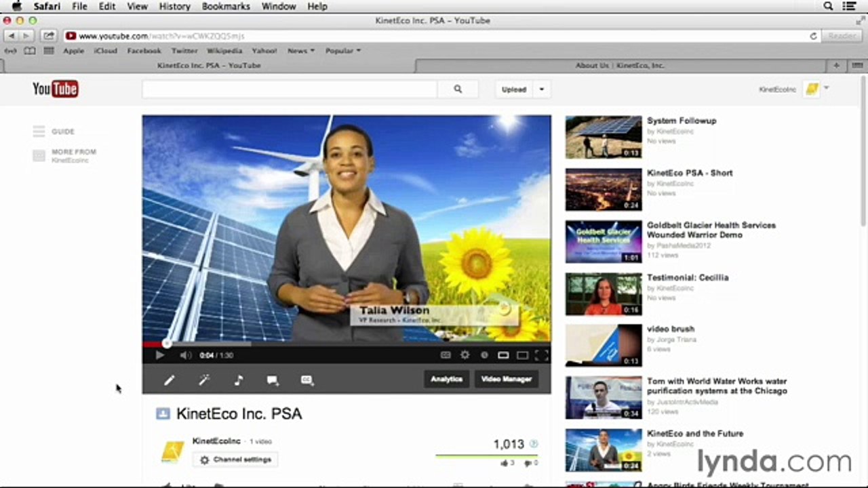Open the Annotations speech bubble tool
The width and height of the screenshot is (868, 488).
[x=273, y=380]
